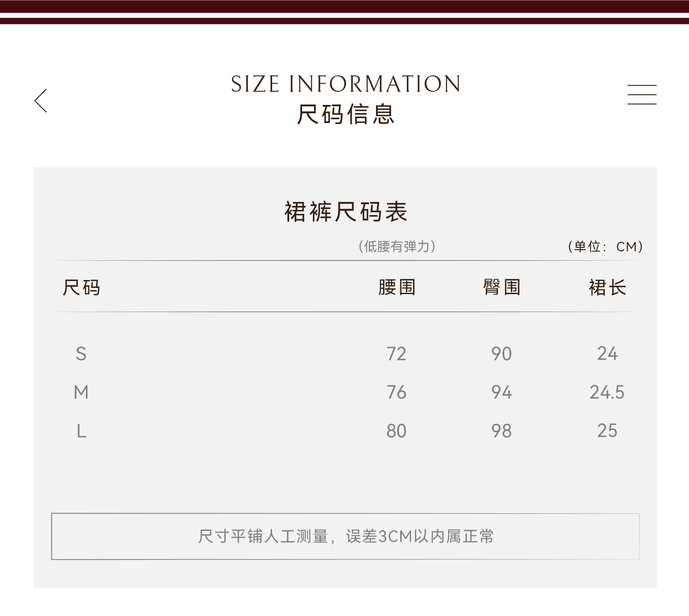Click the 误差3CM measurement note box
689x616 pixels.
pos(345,536)
